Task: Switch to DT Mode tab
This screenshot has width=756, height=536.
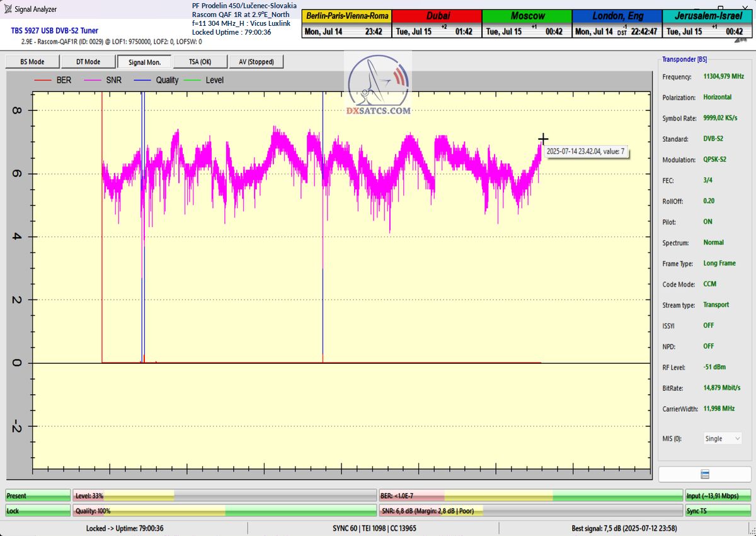Action: click(x=88, y=62)
